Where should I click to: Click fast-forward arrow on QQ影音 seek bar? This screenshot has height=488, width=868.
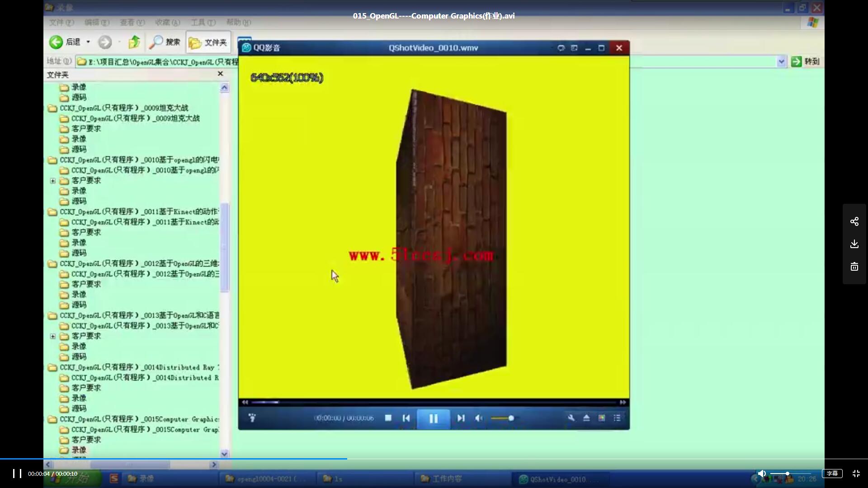[623, 402]
